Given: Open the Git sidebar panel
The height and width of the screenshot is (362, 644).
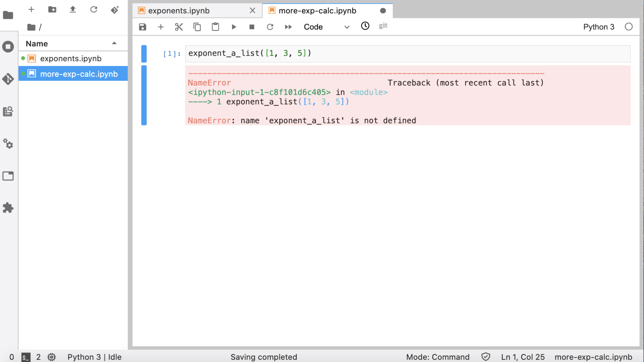Looking at the screenshot, I should (8, 79).
